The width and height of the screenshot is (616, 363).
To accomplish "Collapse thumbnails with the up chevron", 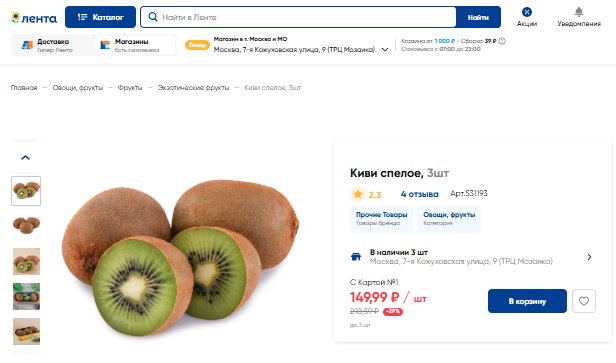I will click(x=26, y=158).
